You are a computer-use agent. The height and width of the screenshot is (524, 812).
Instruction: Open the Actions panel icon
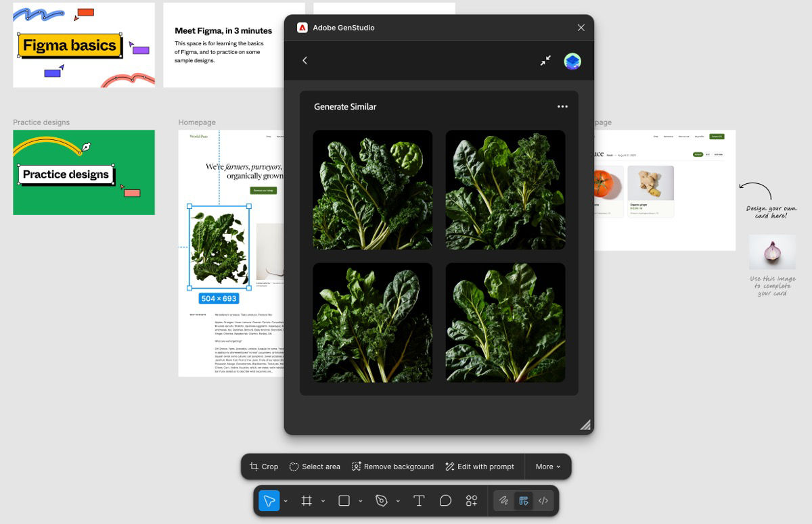coord(471,500)
